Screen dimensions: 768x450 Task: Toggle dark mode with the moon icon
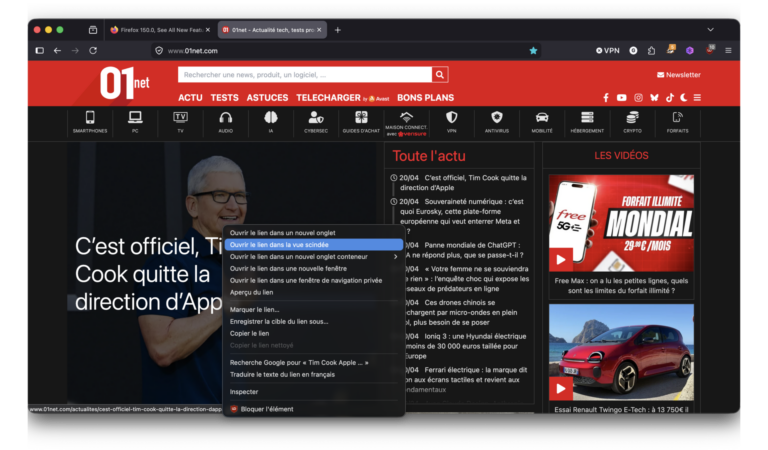[x=683, y=97]
